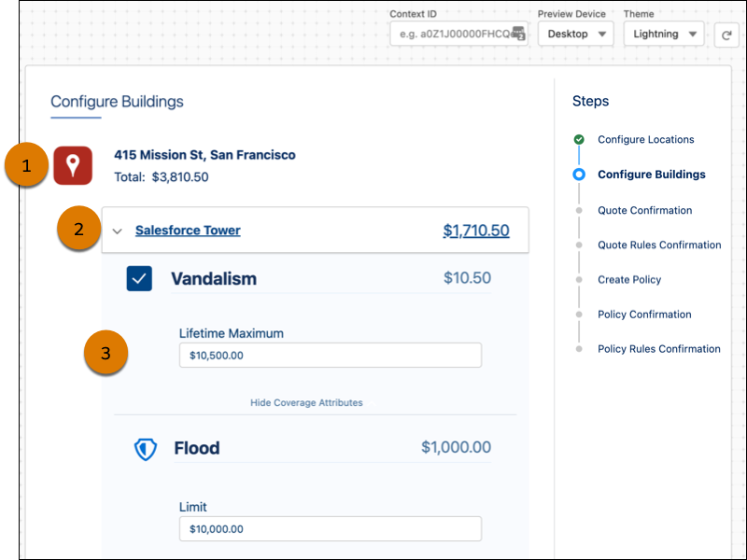
Task: Select the Policy Rules Confirmation step
Action: [659, 348]
